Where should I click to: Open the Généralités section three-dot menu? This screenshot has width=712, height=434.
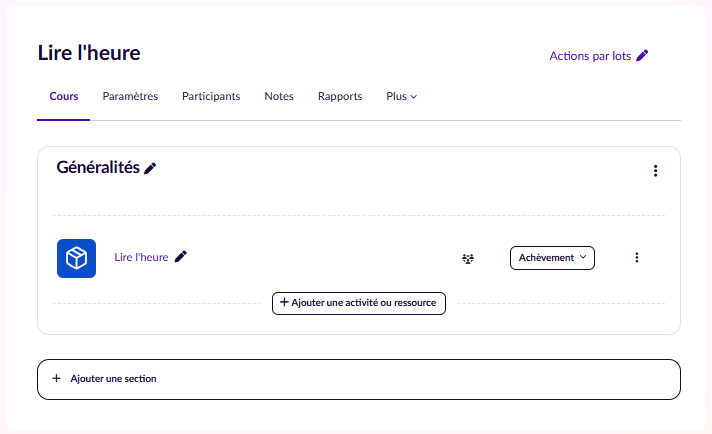point(655,171)
